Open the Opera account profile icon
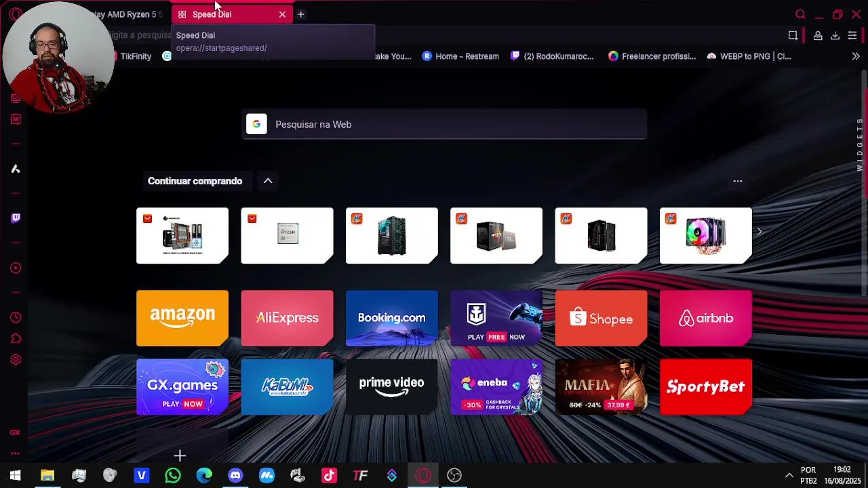 [818, 35]
